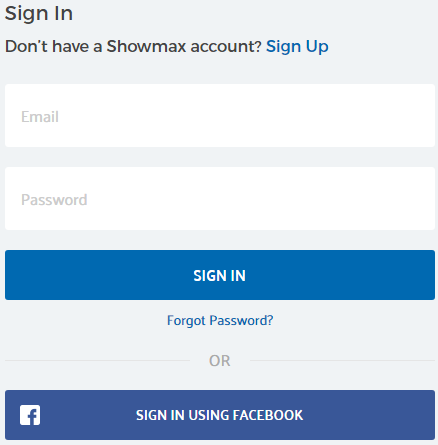This screenshot has width=438, height=445.
Task: Click the Forgot Password? link
Action: click(x=220, y=321)
